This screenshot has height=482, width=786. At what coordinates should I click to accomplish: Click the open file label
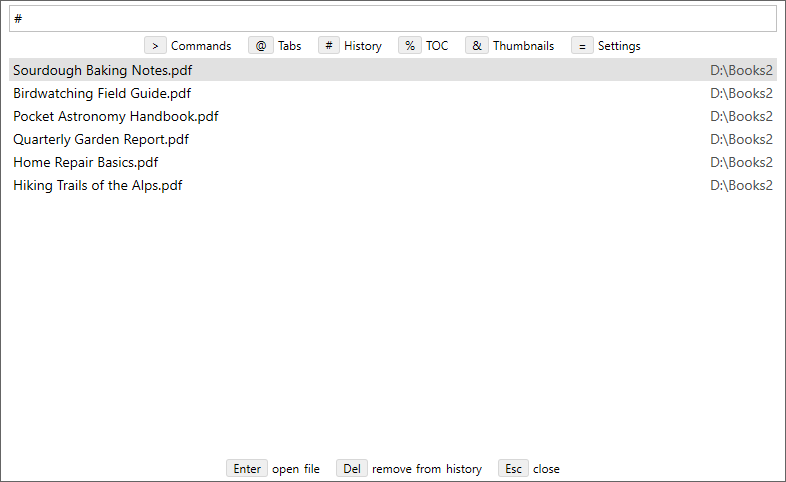(x=296, y=469)
